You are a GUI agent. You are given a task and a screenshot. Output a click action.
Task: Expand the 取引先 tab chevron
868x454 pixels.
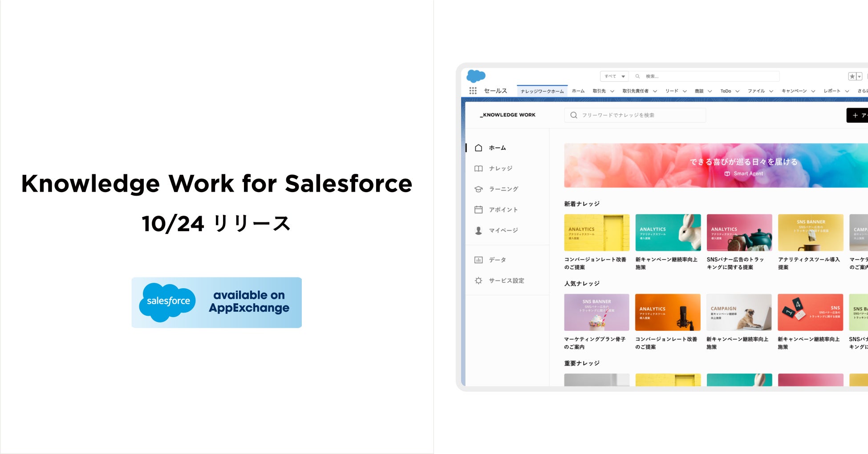click(612, 91)
